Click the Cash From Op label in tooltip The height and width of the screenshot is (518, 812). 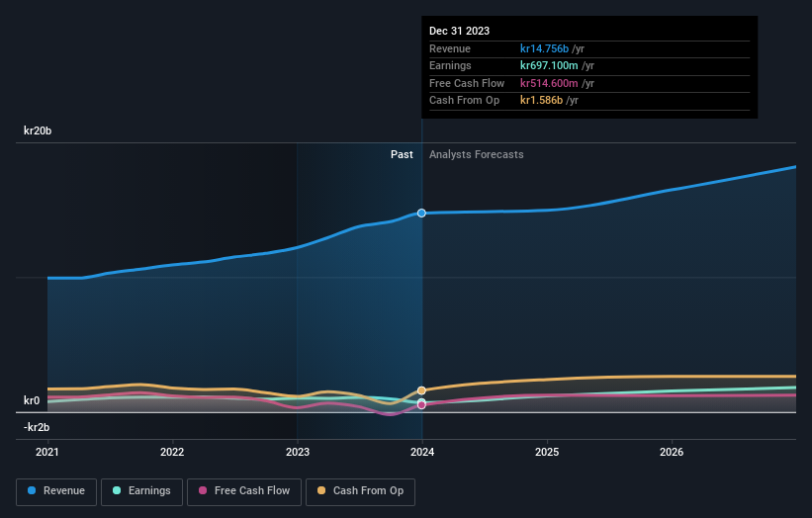pyautogui.click(x=464, y=101)
